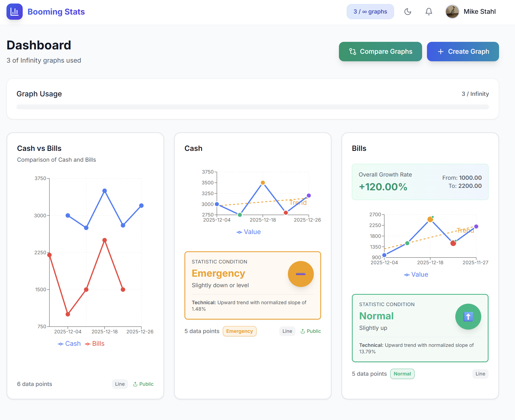Click the orange minus Emergency condition icon
This screenshot has height=420, width=515.
301,274
